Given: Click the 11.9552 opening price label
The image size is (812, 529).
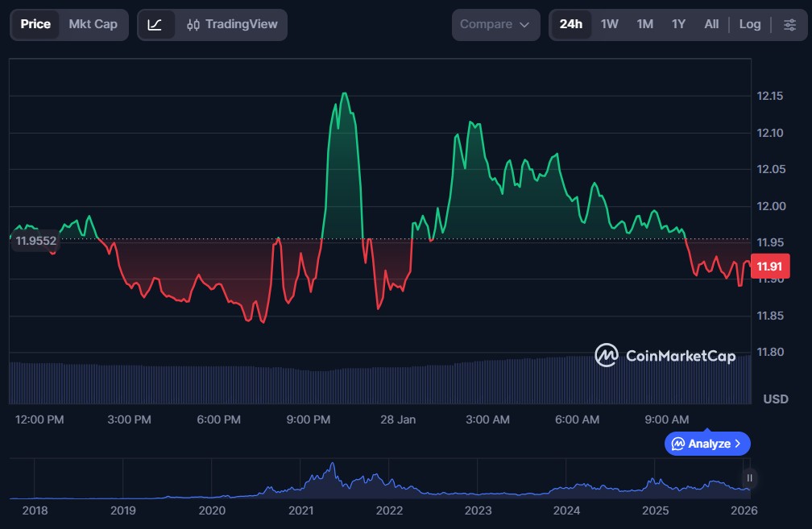Looking at the screenshot, I should 36,240.
